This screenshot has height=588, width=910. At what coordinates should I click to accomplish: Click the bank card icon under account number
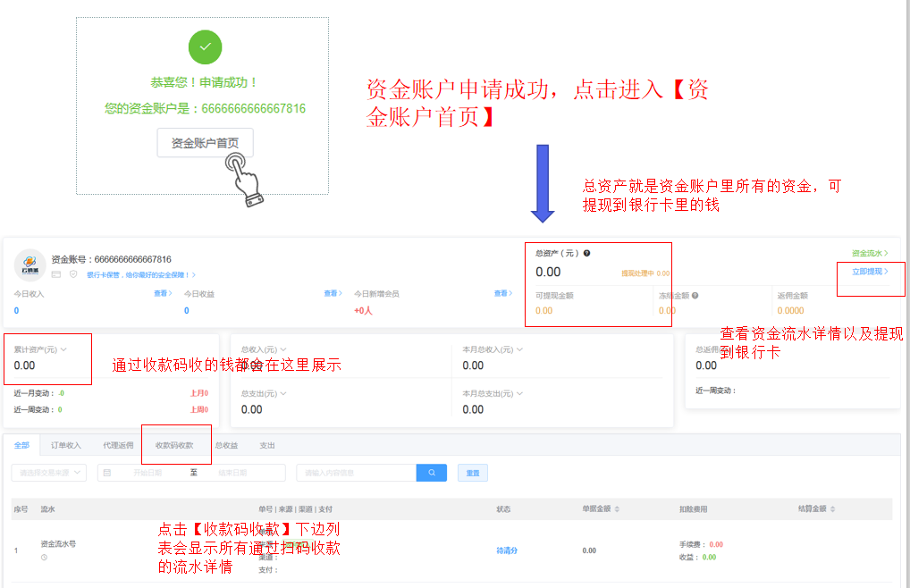click(56, 274)
